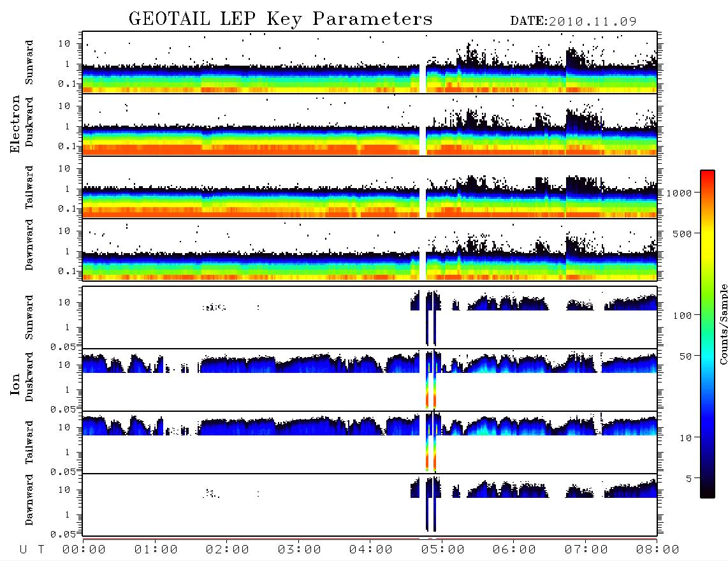
Task: Select the Ion Sunward panel label
Action: [x=29, y=317]
